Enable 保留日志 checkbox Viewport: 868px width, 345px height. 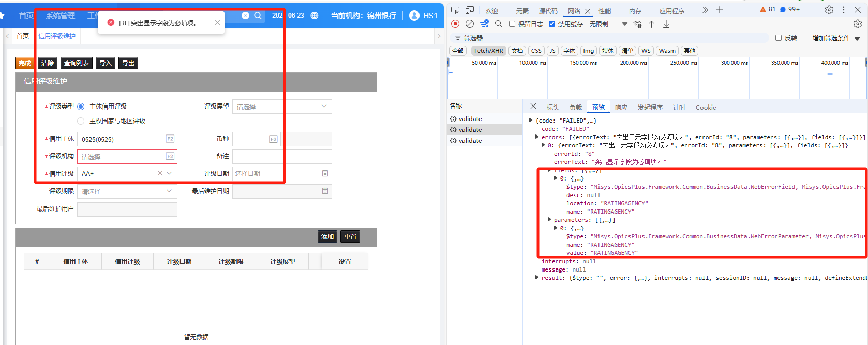tap(512, 24)
